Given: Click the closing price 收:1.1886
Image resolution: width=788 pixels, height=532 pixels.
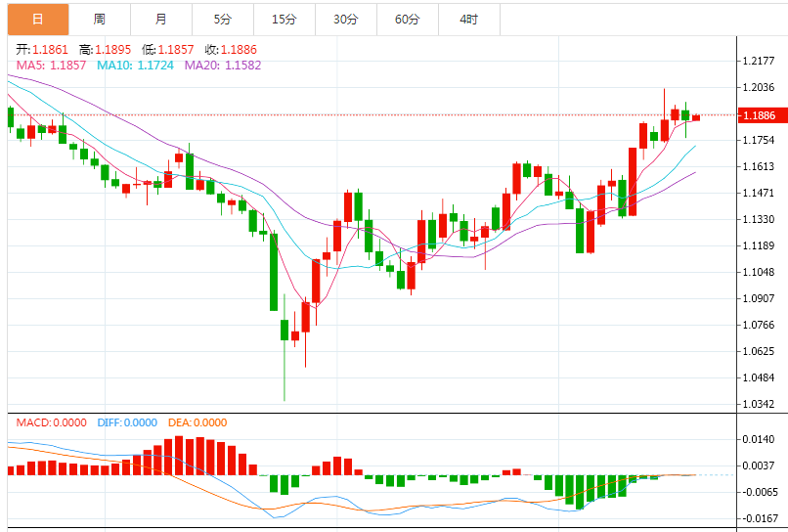Looking at the screenshot, I should pyautogui.click(x=230, y=49).
